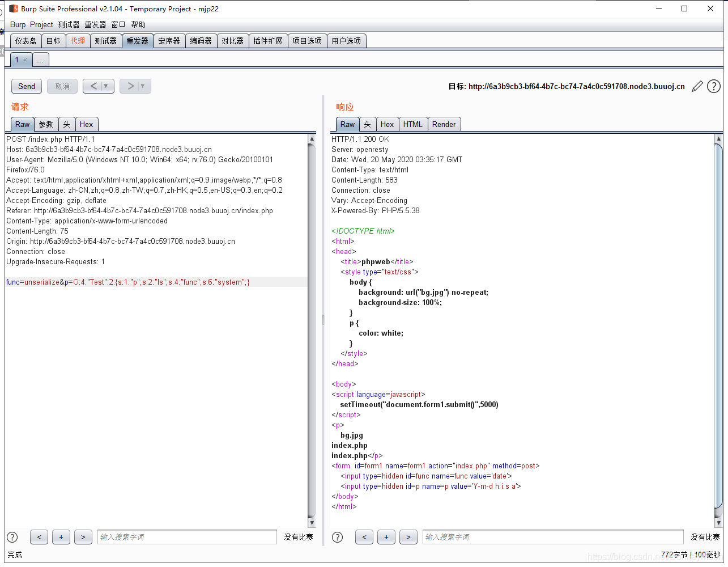Click the response scrollbar down arrow
The height and width of the screenshot is (567, 728).
[719, 523]
